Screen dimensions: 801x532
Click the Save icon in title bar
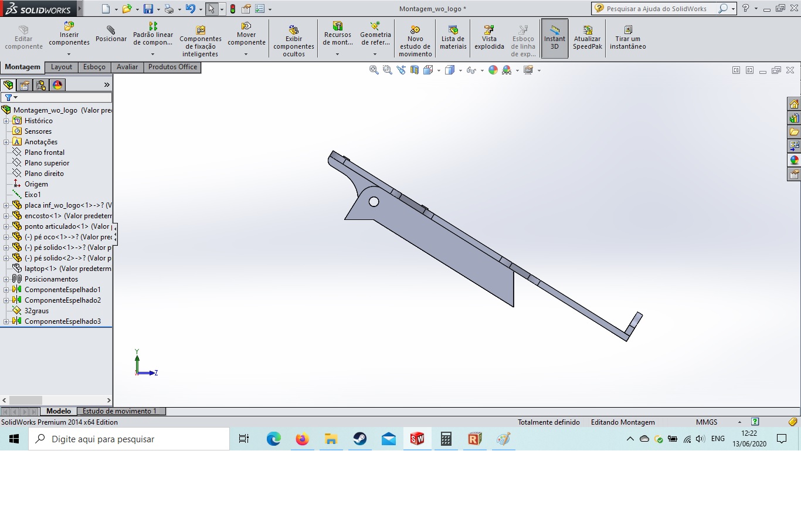148,9
